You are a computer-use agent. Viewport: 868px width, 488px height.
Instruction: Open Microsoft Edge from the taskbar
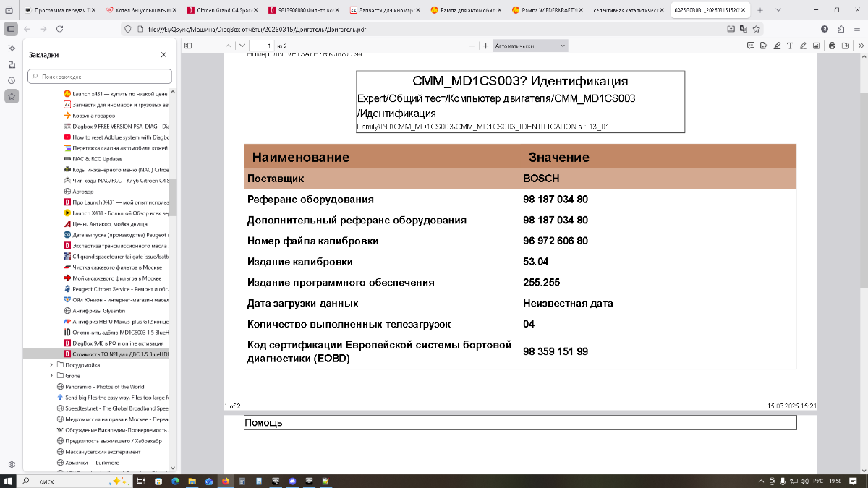(x=175, y=481)
